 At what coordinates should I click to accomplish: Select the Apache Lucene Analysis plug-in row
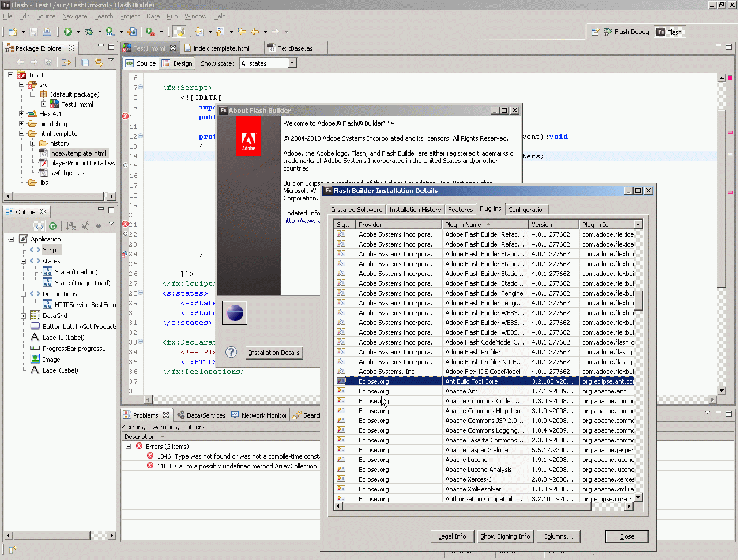click(483, 470)
